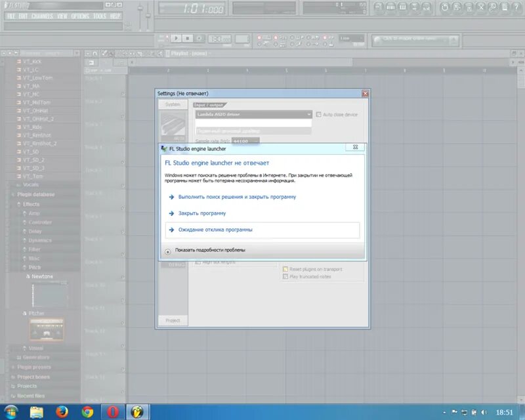Click the Stop button in FL Studio transport
This screenshot has height=420, width=525.
tap(188, 39)
